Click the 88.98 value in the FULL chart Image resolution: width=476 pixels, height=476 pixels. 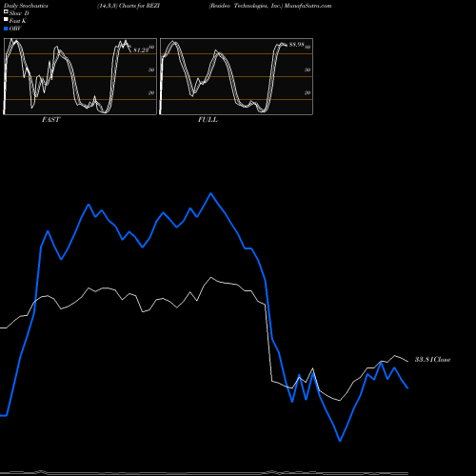pos(297,45)
